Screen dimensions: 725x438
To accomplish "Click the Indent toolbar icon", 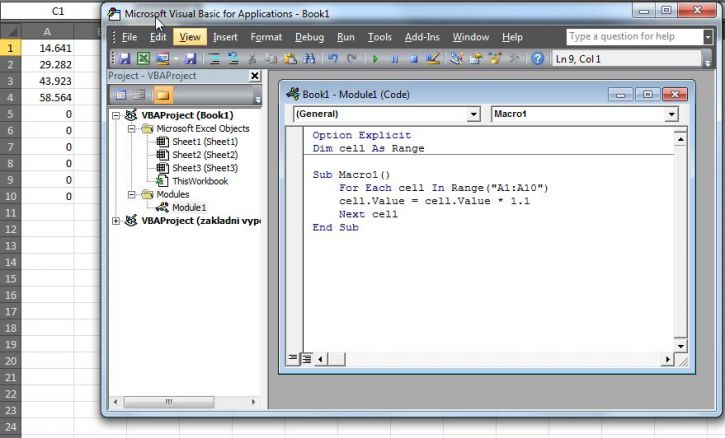I will [214, 59].
